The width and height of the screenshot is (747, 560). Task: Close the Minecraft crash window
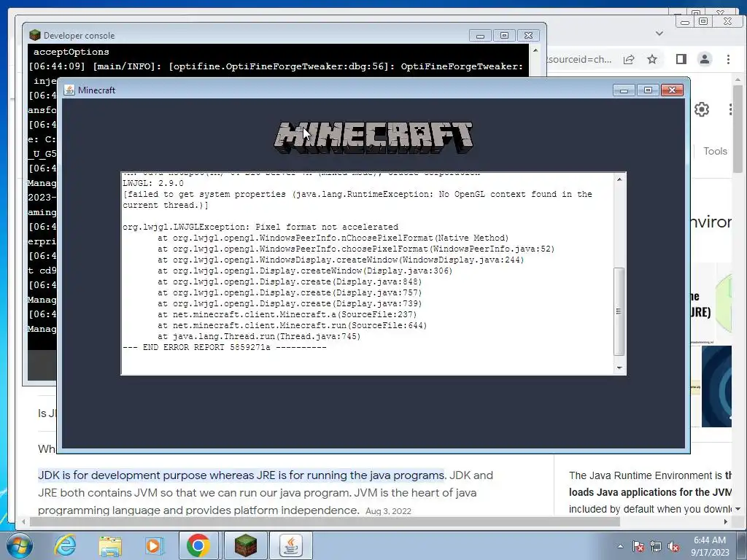click(x=672, y=90)
